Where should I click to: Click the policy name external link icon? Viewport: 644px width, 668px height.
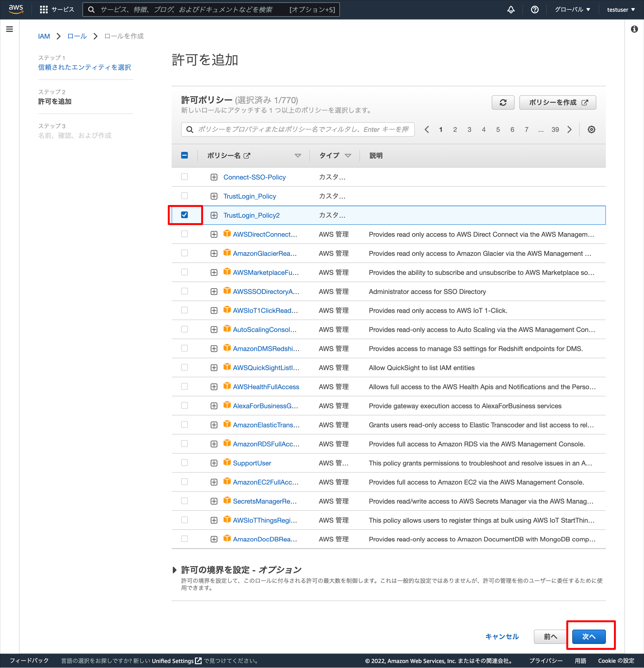coord(247,156)
